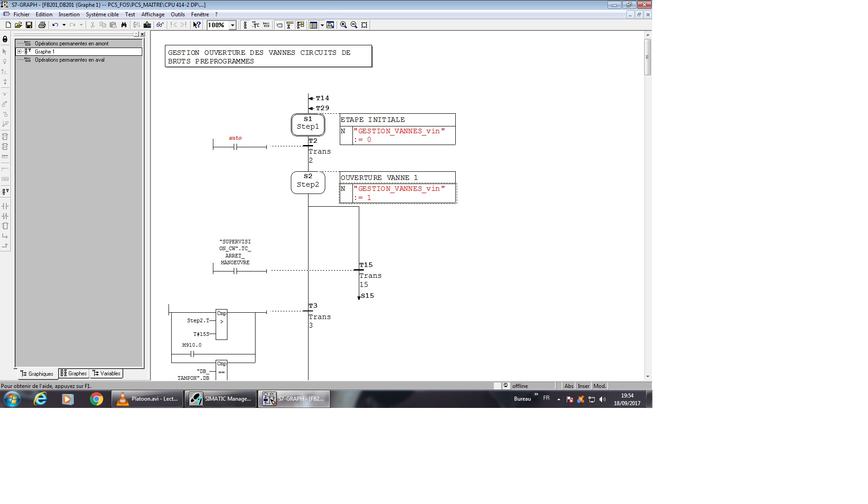Toggle the padlock lock icon in sidebar
Viewport: 868px width, 504px height.
click(x=5, y=39)
